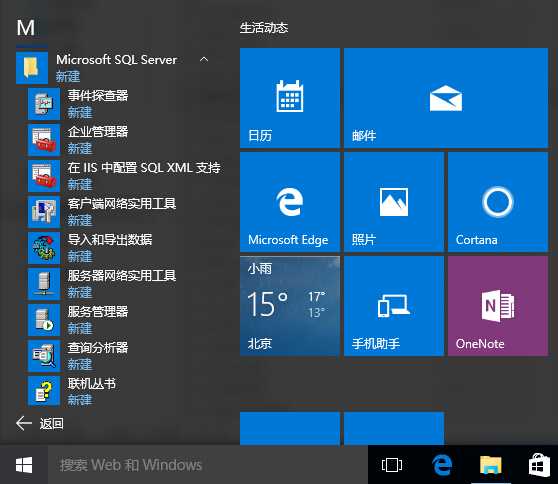Launch 服务管理器 icon
Image resolution: width=558 pixels, height=484 pixels.
click(x=44, y=320)
